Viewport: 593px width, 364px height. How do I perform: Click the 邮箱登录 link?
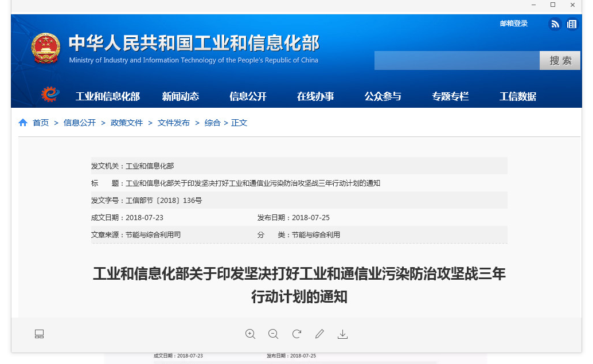tap(514, 24)
